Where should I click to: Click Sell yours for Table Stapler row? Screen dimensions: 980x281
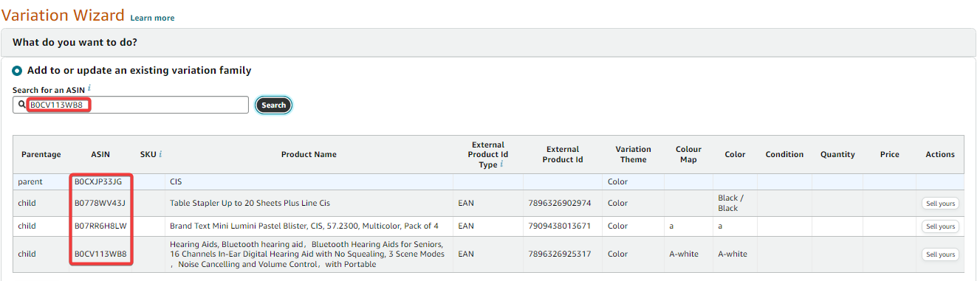click(940, 204)
